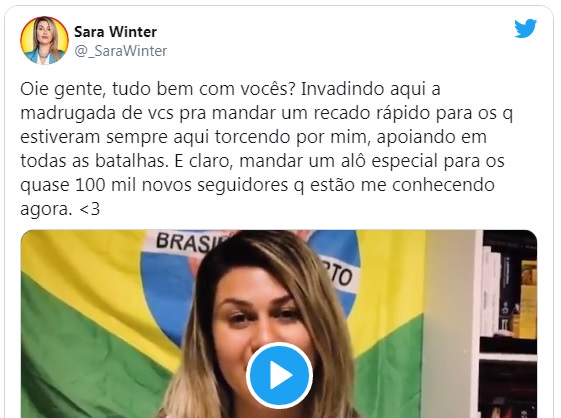Play the embedded tweet video
Image resolution: width=561 pixels, height=418 pixels.
coord(279,376)
